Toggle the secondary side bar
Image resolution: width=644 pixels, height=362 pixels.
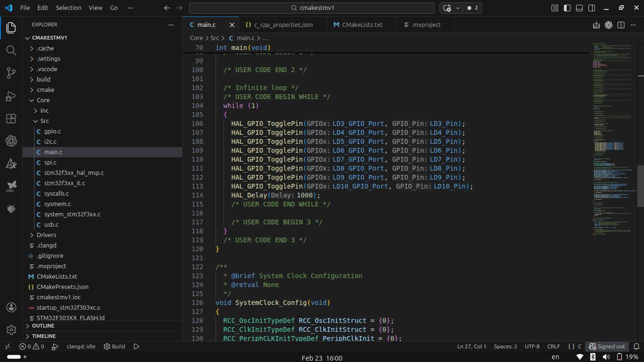coord(592,8)
